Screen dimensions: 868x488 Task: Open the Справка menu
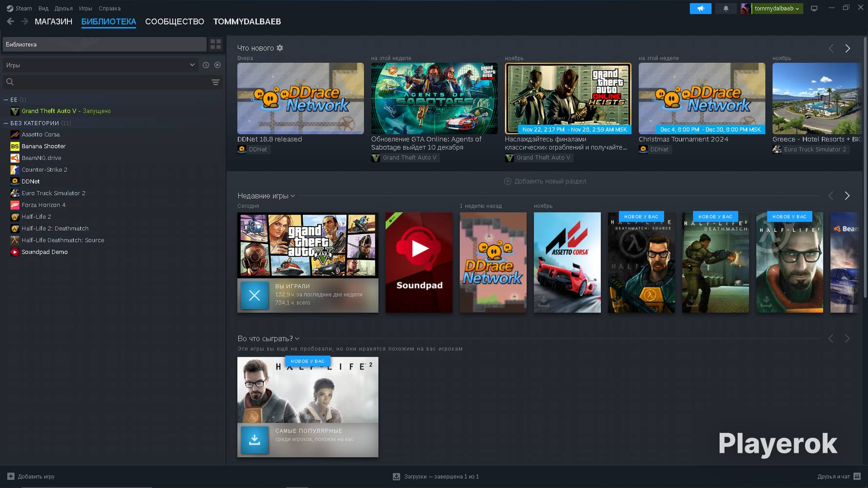coord(109,8)
